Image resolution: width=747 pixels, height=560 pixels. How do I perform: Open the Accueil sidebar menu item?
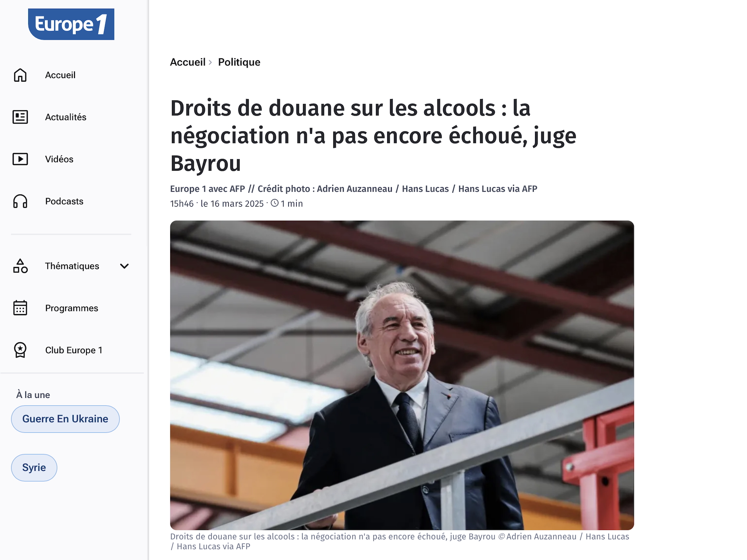pos(60,75)
